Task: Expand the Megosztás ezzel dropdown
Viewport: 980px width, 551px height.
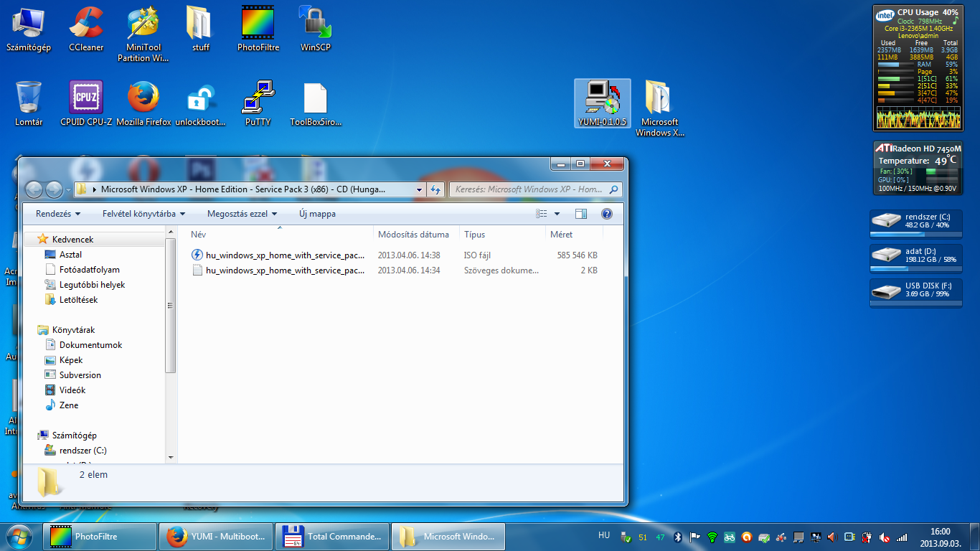Action: pos(242,214)
